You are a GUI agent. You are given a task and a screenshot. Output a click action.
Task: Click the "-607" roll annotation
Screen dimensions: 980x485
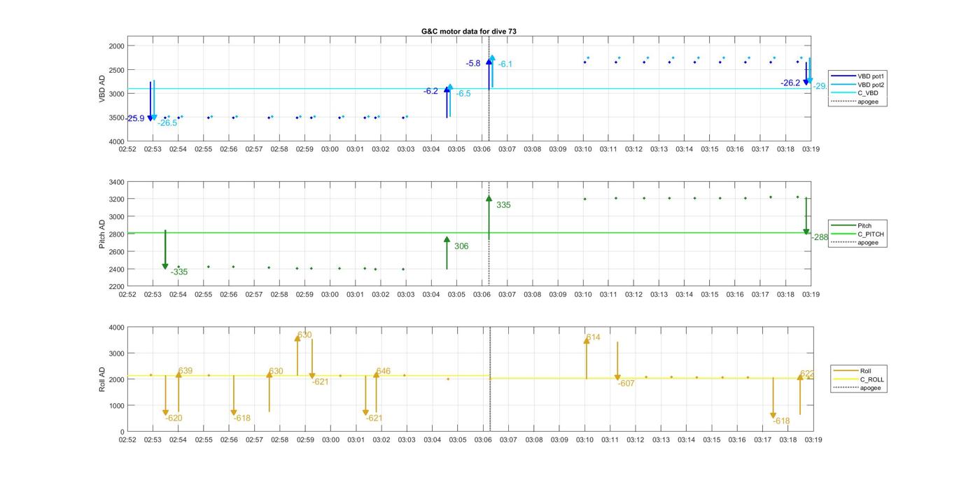626,384
